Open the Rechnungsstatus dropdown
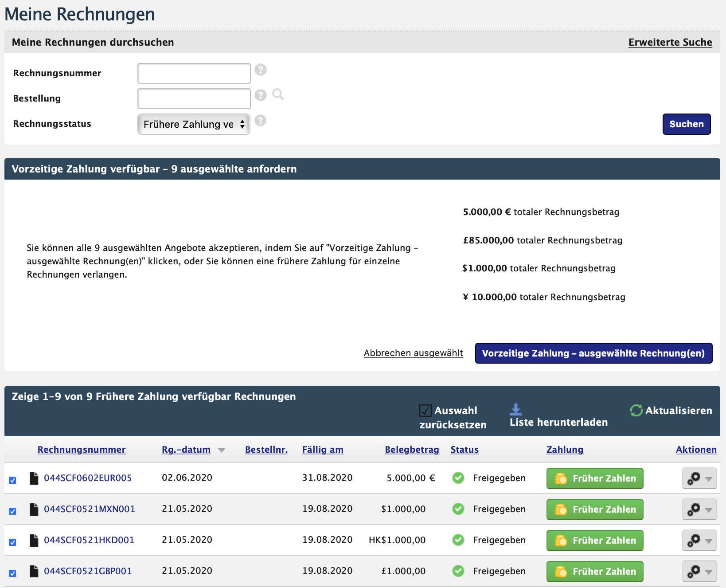This screenshot has height=588, width=726. (x=194, y=124)
